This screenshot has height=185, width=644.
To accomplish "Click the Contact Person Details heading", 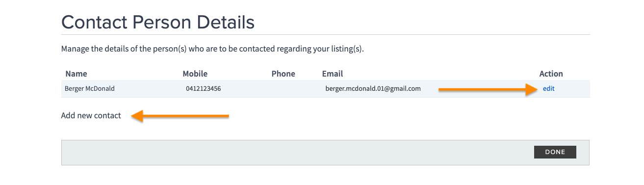I will click(x=158, y=23).
